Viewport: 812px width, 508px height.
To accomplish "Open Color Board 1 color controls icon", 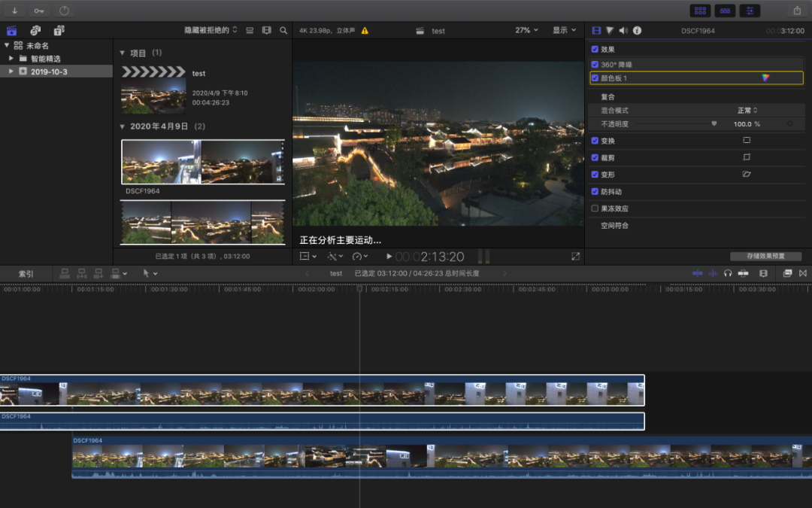I will pyautogui.click(x=765, y=78).
